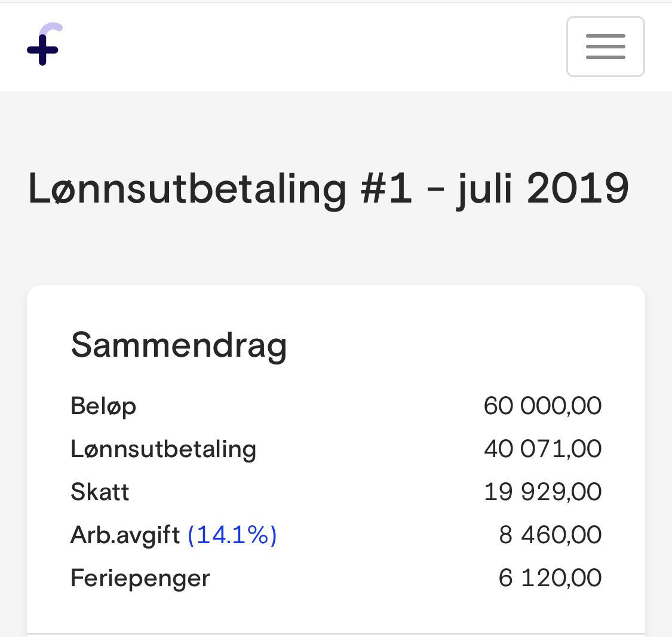Click the 40 071,00 payout value
672x637 pixels.
[542, 449]
